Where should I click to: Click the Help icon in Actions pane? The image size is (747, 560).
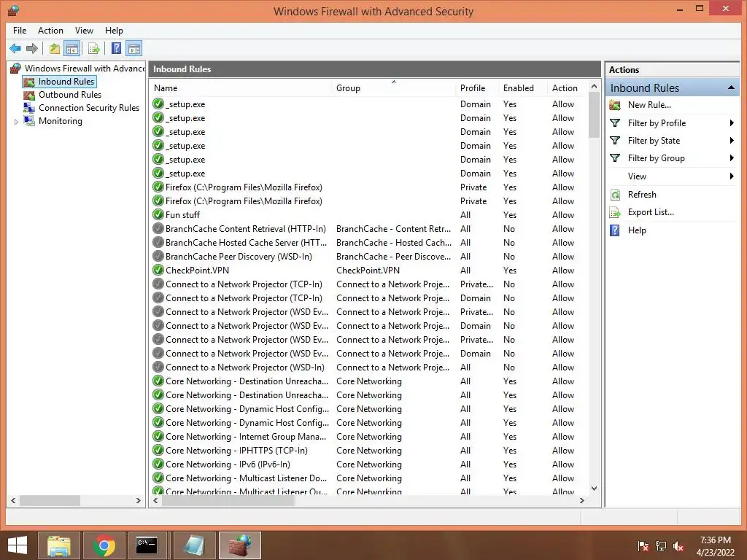tap(615, 230)
